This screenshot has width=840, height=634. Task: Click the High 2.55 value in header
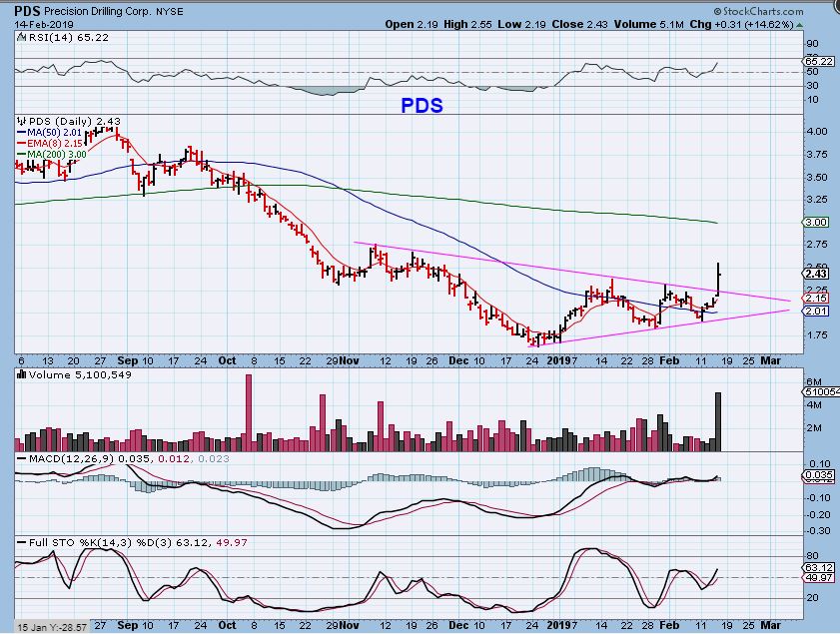tap(467, 25)
